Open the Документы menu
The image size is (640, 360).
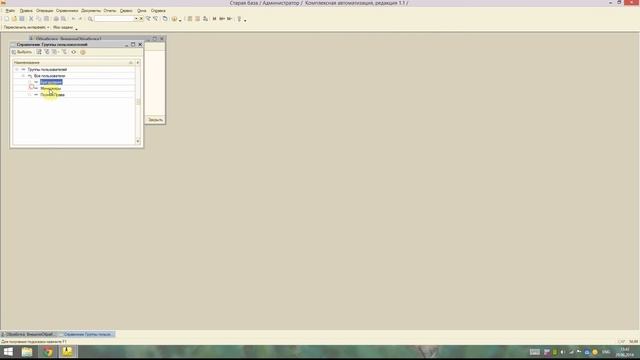tap(91, 11)
